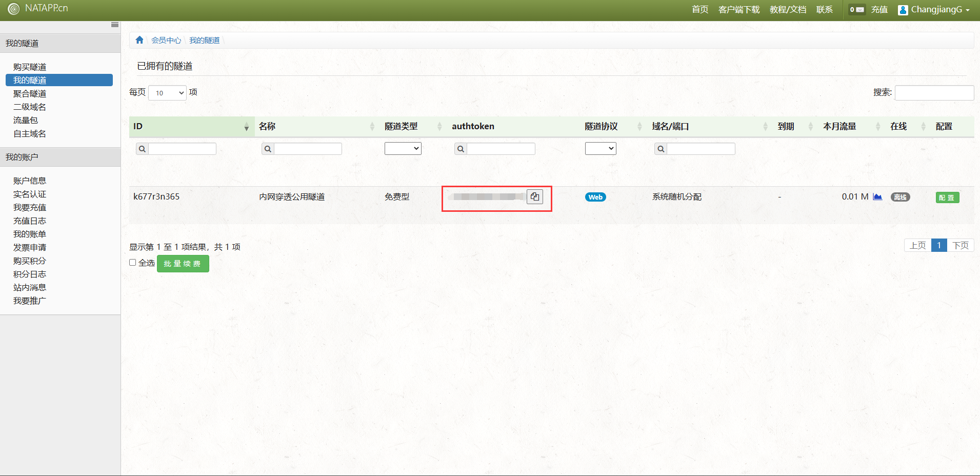Click the NATAPP.cn logo icon

pyautogui.click(x=14, y=9)
